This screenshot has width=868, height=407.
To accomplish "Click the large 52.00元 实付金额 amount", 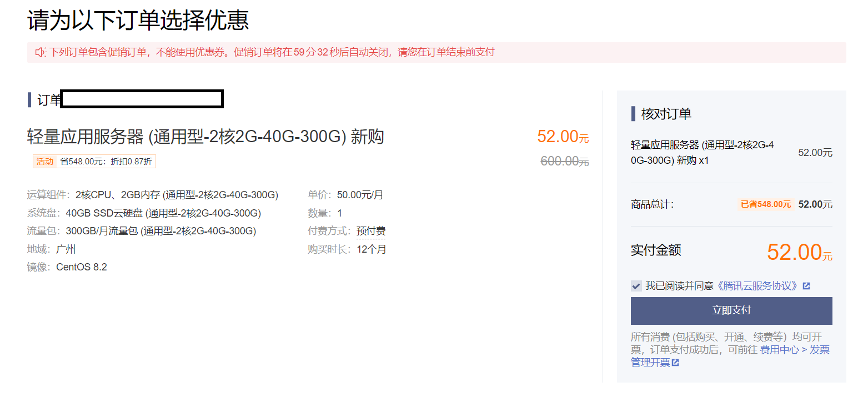I will pos(799,252).
